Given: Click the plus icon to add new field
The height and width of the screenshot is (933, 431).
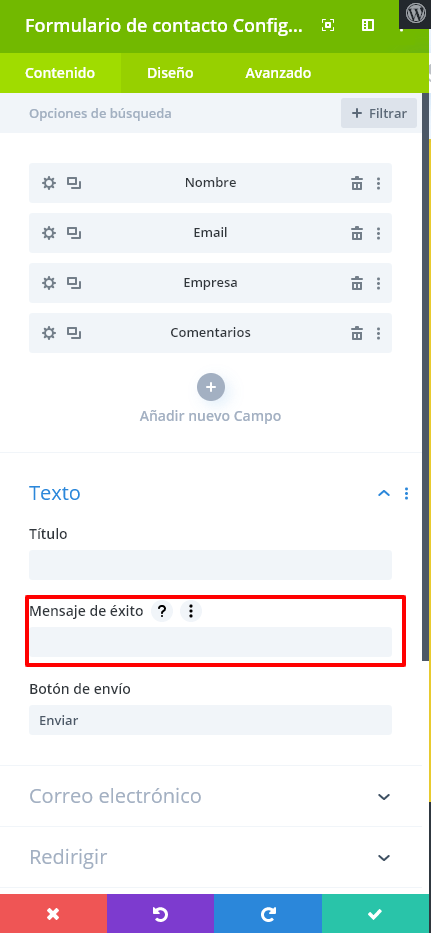Looking at the screenshot, I should coord(211,387).
